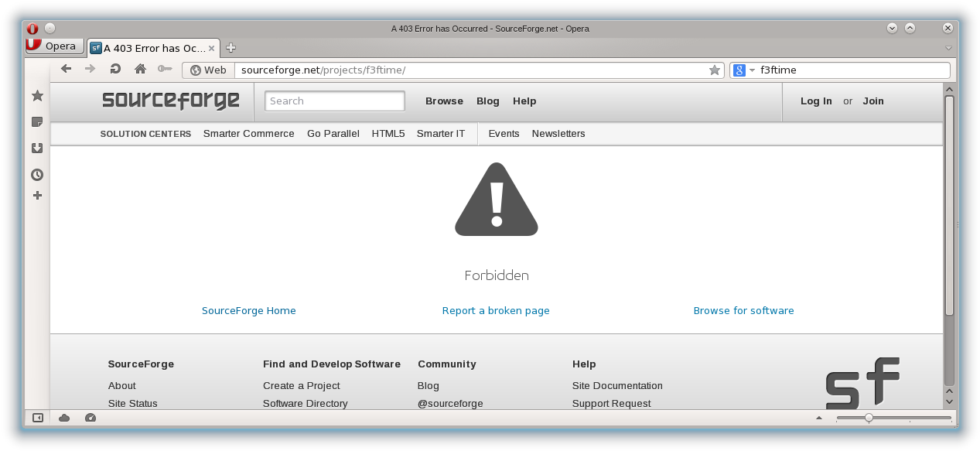The height and width of the screenshot is (451, 980).
Task: Open the zoom options arrow in status bar
Action: (x=819, y=418)
